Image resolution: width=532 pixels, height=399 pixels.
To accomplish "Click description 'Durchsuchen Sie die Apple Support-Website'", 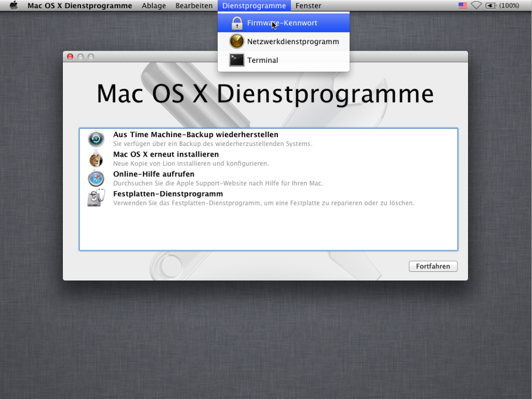I will click(218, 183).
